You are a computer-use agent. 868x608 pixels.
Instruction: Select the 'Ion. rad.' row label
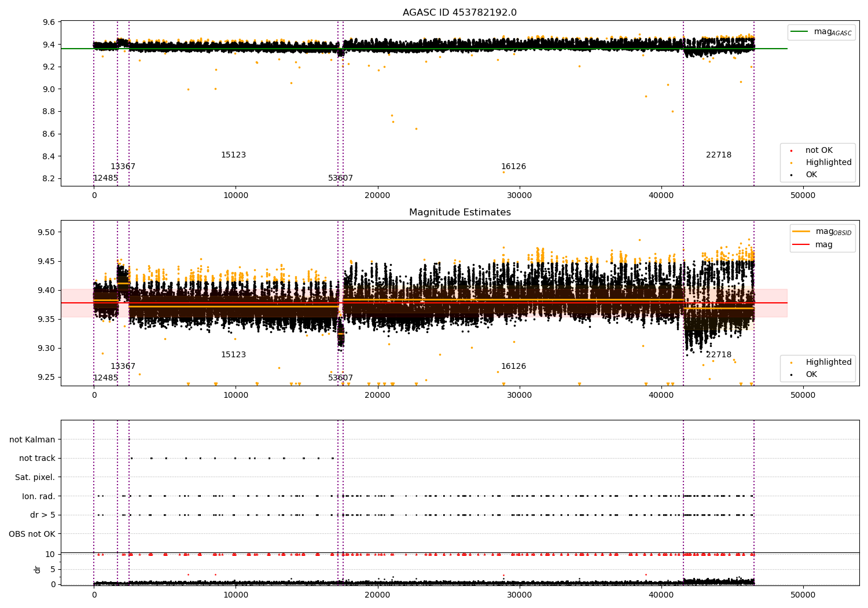(39, 496)
